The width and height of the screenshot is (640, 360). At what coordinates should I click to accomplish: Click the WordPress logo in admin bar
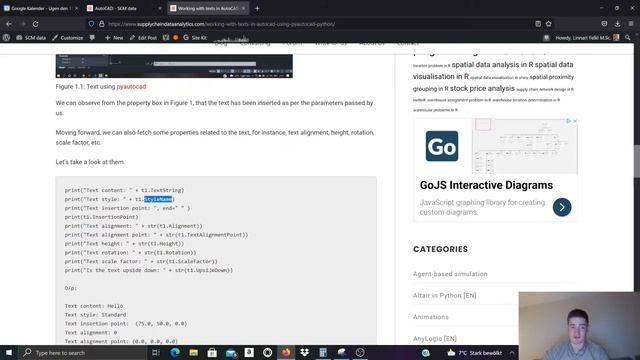(x=6, y=38)
